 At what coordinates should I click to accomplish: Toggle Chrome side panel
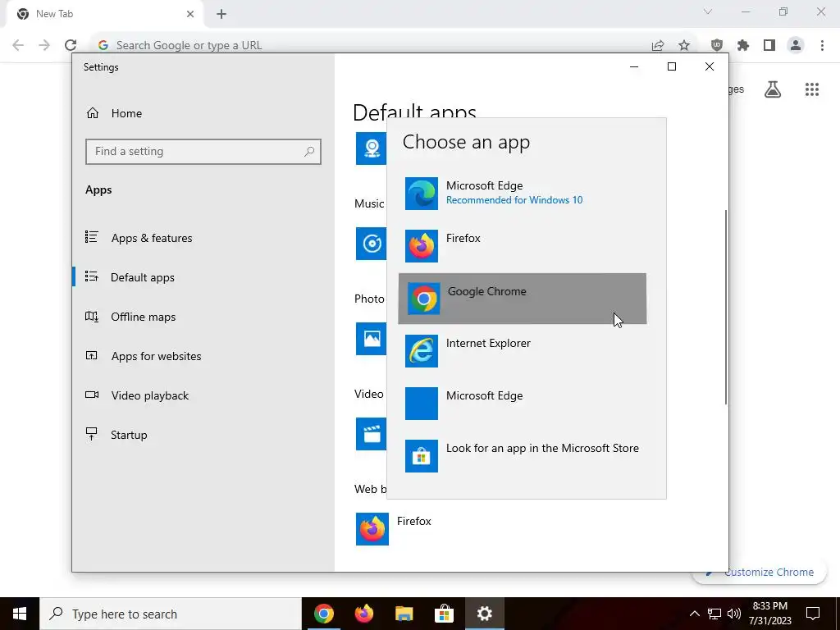click(x=769, y=45)
